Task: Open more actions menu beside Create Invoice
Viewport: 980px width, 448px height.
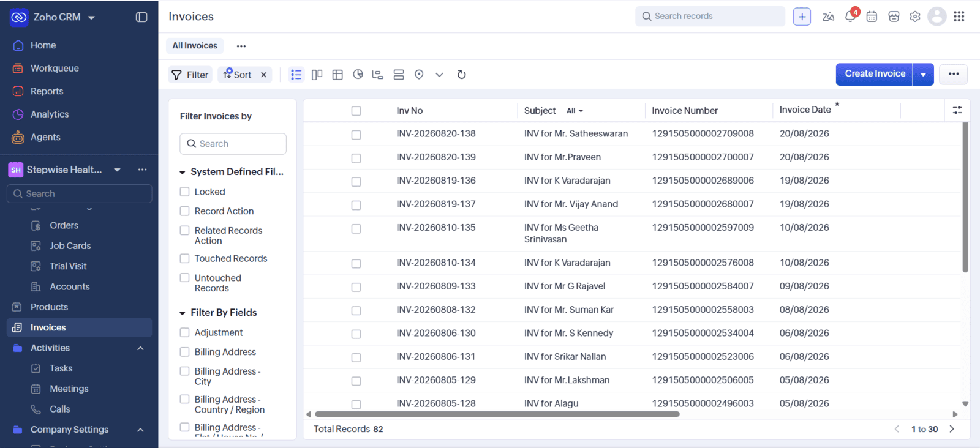Action: tap(954, 74)
